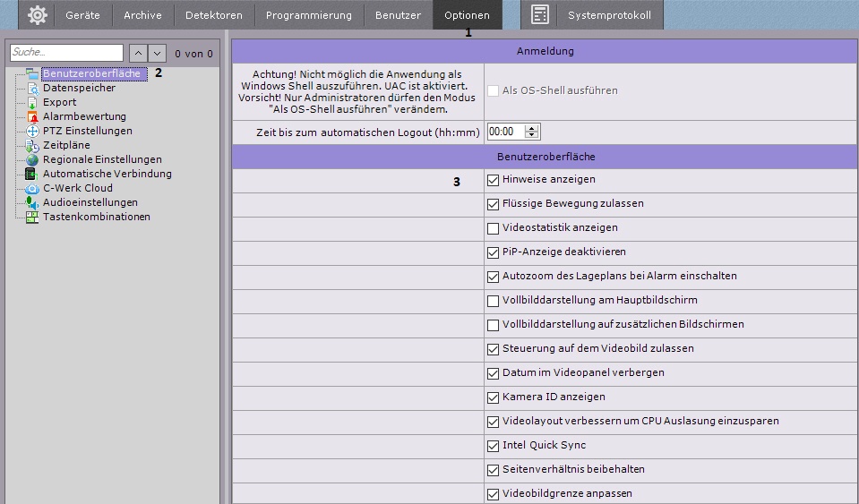Screen dimensions: 859x504
Task: Click the PTZ Einstellungen icon
Action: pyautogui.click(x=32, y=131)
